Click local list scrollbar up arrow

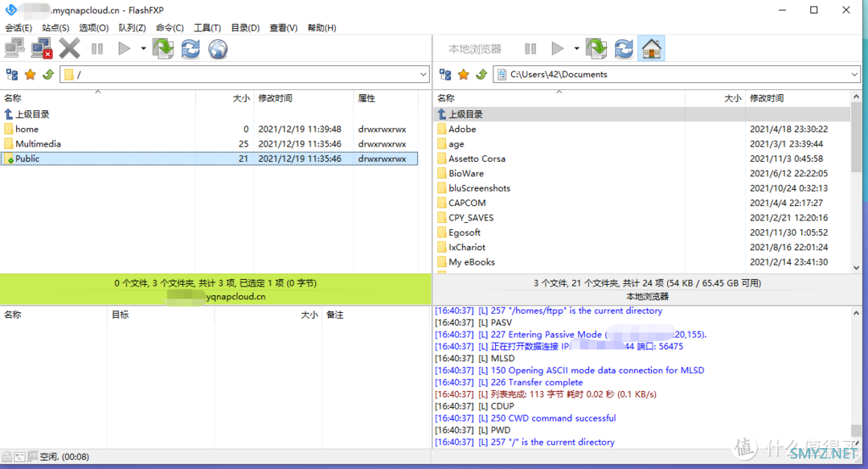[x=857, y=97]
